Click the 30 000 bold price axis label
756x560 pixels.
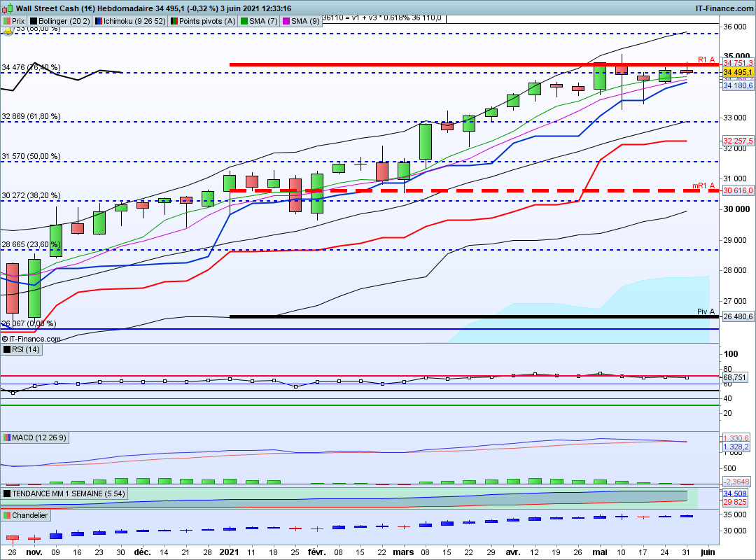[x=736, y=209]
